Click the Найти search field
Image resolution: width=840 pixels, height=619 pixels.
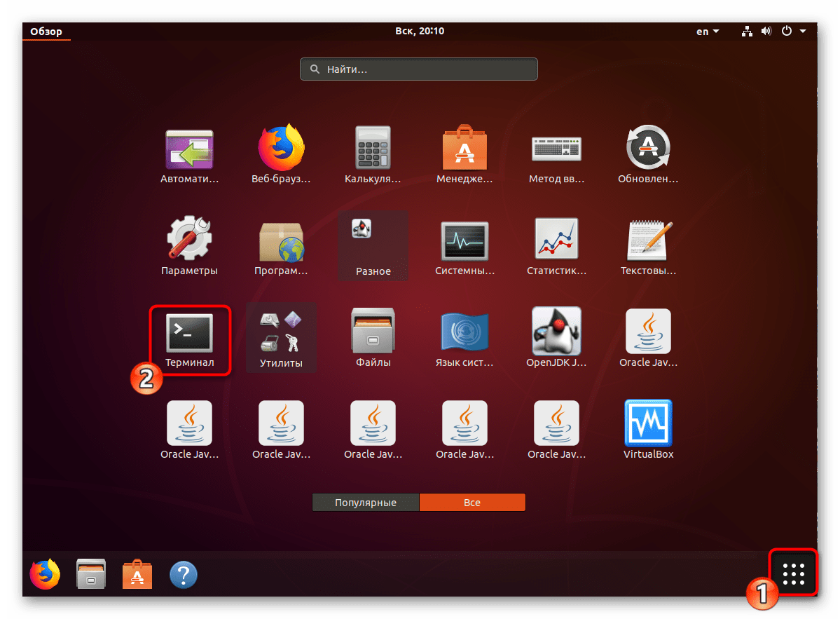[419, 69]
